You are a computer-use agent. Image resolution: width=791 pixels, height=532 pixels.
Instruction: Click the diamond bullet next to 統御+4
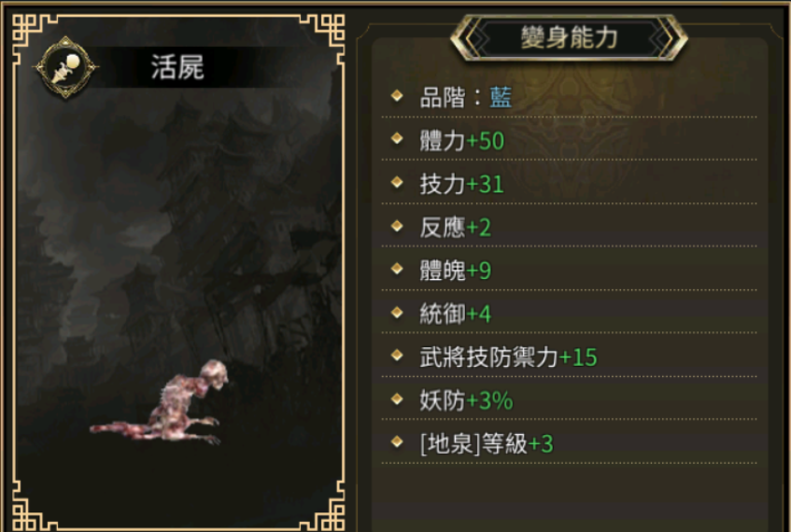coord(397,312)
